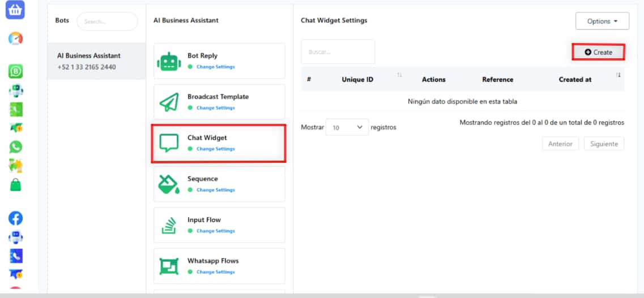Expand the Mostrar registros count dropdown
The width and height of the screenshot is (644, 298).
347,127
